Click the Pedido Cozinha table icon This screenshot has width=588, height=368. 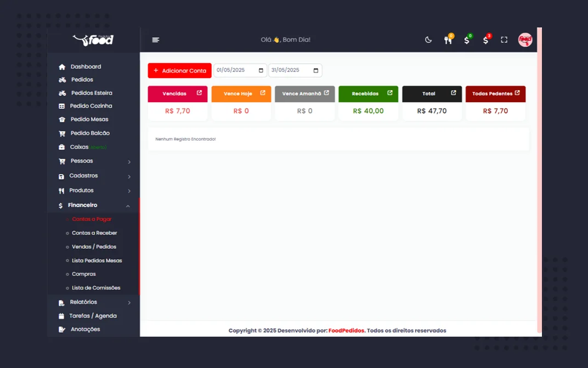[x=61, y=106]
